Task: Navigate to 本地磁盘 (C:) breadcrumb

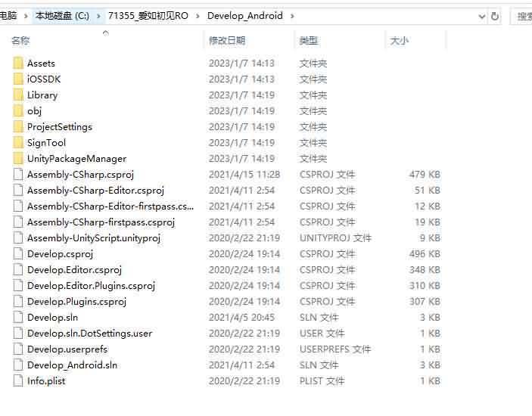Action: [62, 16]
